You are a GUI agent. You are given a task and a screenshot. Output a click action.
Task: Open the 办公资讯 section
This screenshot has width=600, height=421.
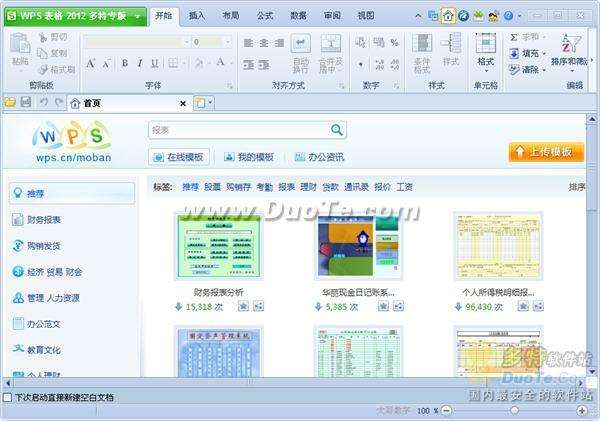(320, 157)
